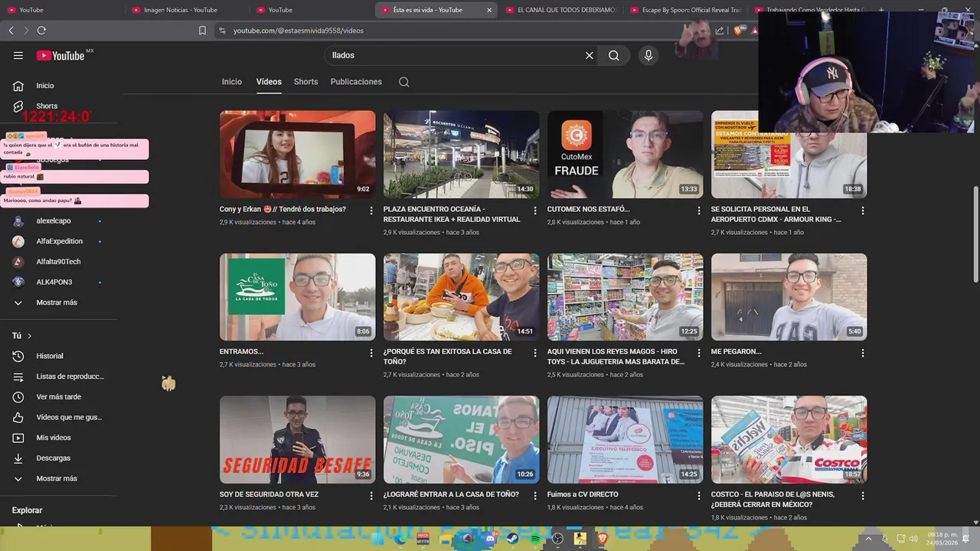Search within the channel using magnifier icon
The width and height of the screenshot is (980, 551).
point(404,82)
